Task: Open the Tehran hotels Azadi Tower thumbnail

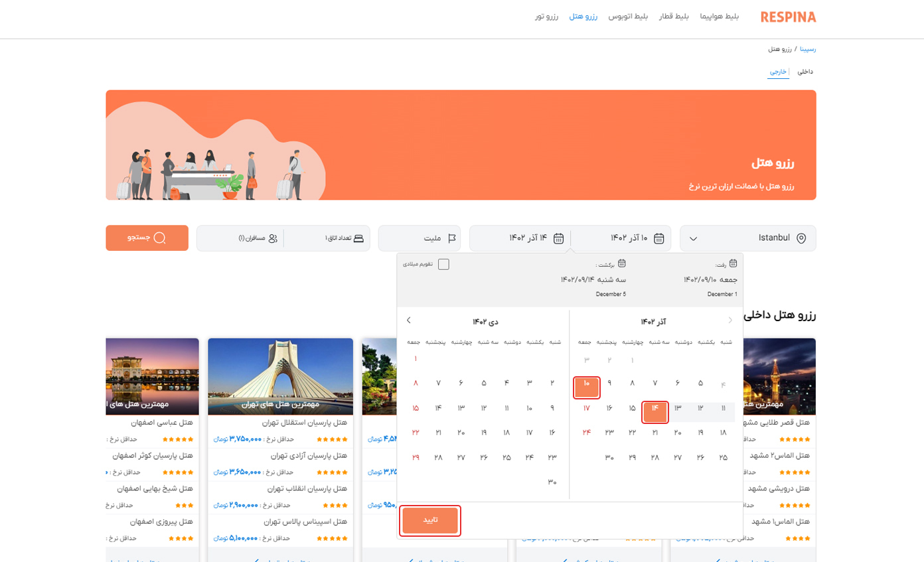Action: click(280, 376)
